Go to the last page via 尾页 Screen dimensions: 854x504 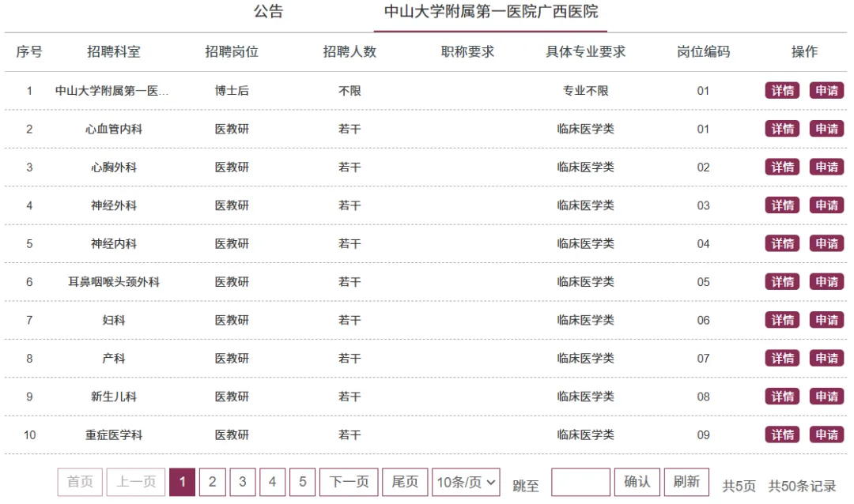pyautogui.click(x=405, y=482)
